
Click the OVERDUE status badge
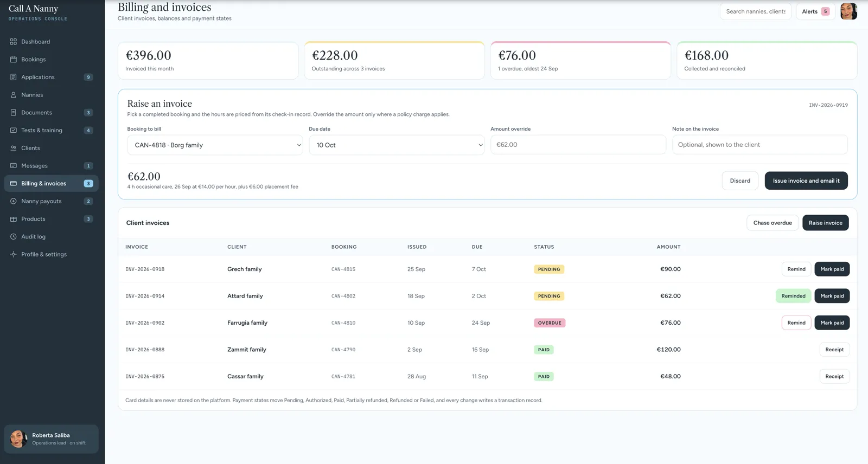(x=550, y=323)
